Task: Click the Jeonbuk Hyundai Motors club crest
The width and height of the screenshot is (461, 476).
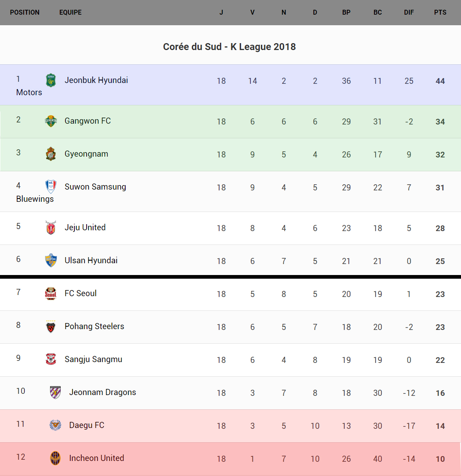Action: 51,80
